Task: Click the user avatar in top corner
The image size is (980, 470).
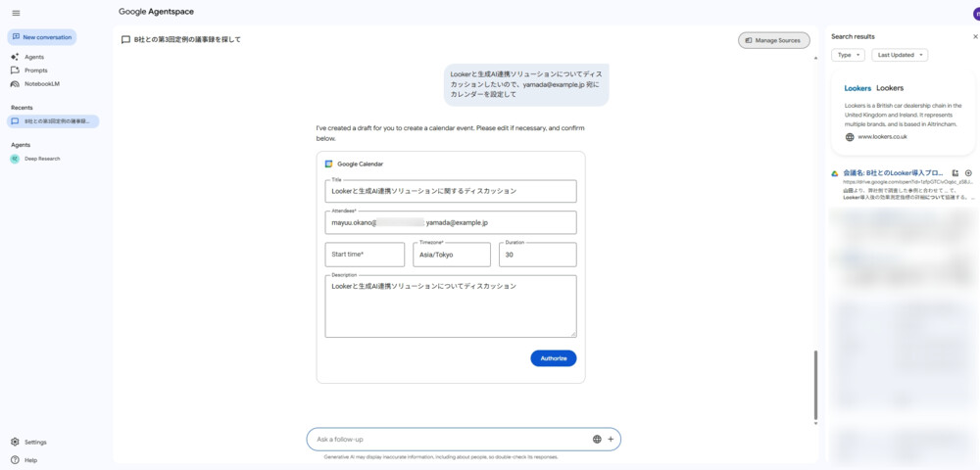Action: coord(977,14)
